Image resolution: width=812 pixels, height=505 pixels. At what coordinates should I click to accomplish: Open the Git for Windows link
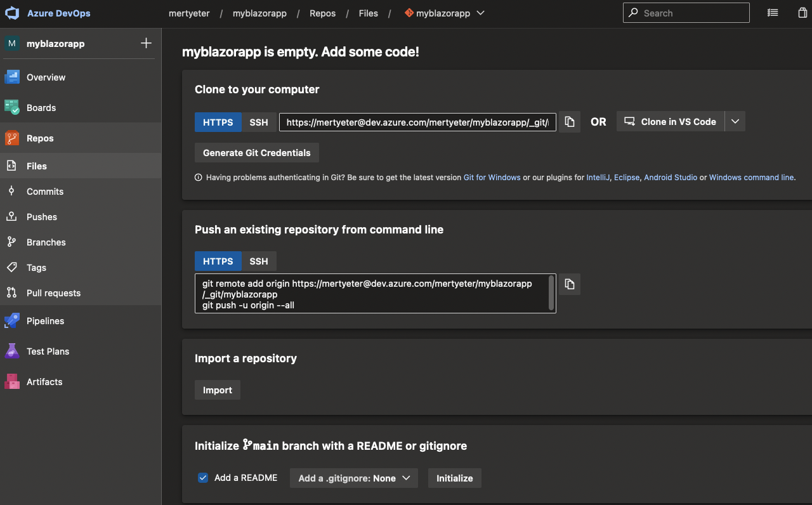(492, 178)
